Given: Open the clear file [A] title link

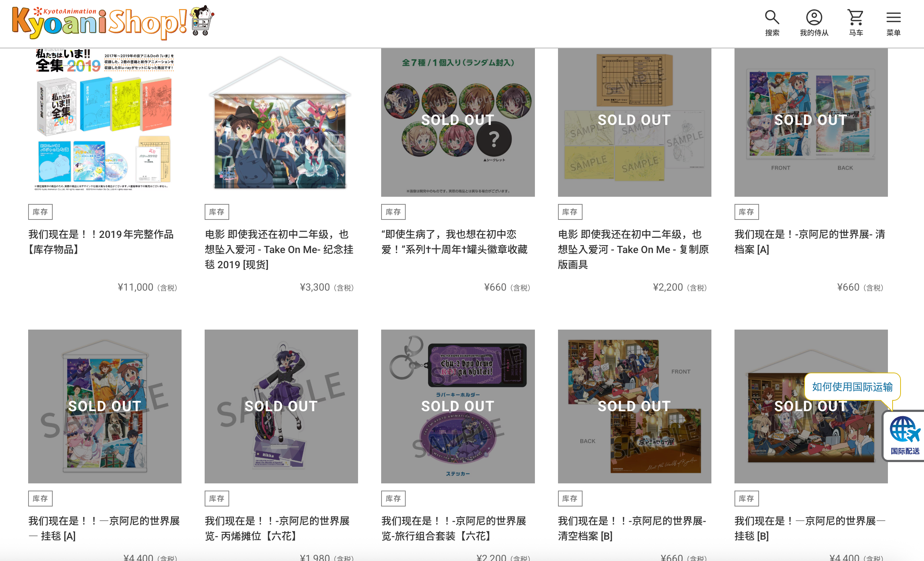Looking at the screenshot, I should pyautogui.click(x=810, y=242).
